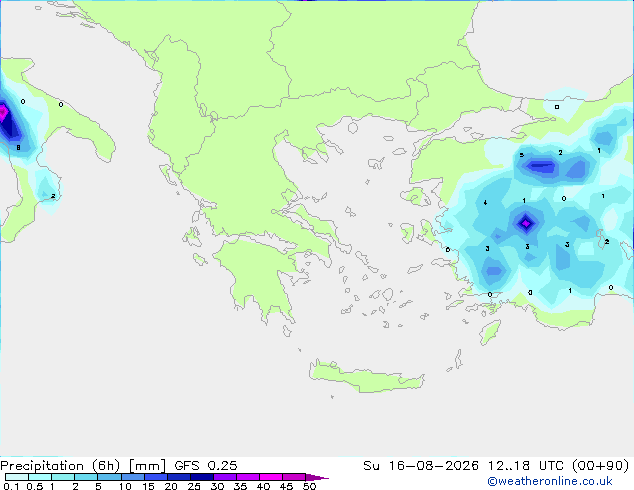Click the '0.1' legend scale value
The image size is (634, 490).
click(11, 486)
